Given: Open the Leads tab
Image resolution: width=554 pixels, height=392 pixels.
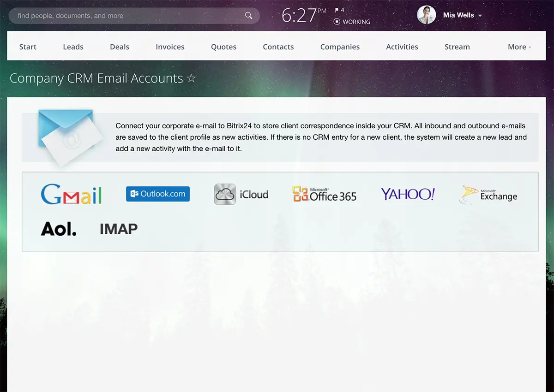Looking at the screenshot, I should [73, 47].
